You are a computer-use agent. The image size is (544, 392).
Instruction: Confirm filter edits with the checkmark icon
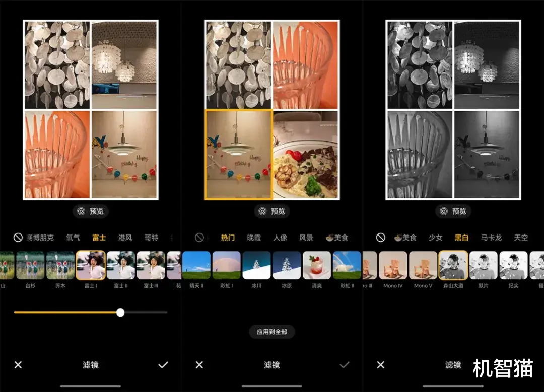point(163,364)
